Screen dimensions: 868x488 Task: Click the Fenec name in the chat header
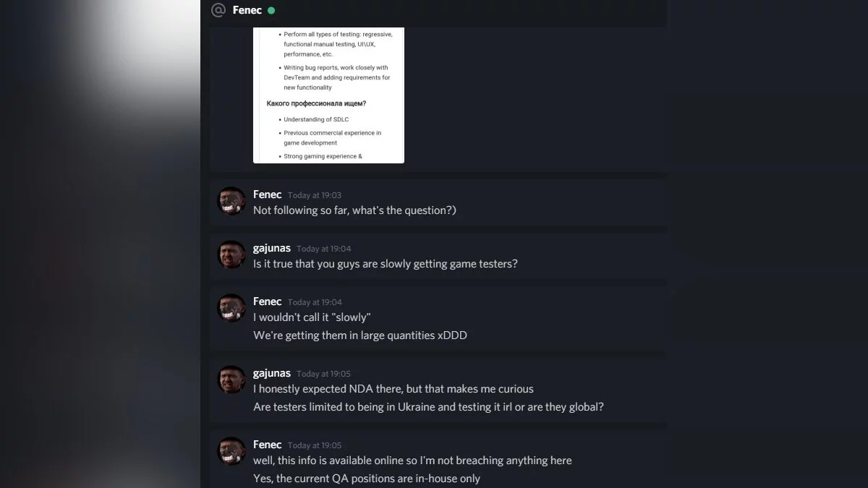click(x=247, y=10)
